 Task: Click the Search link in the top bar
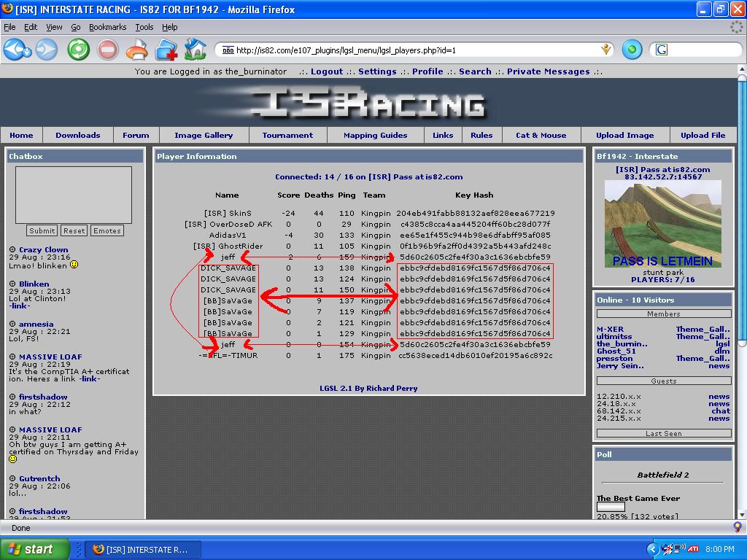click(475, 71)
